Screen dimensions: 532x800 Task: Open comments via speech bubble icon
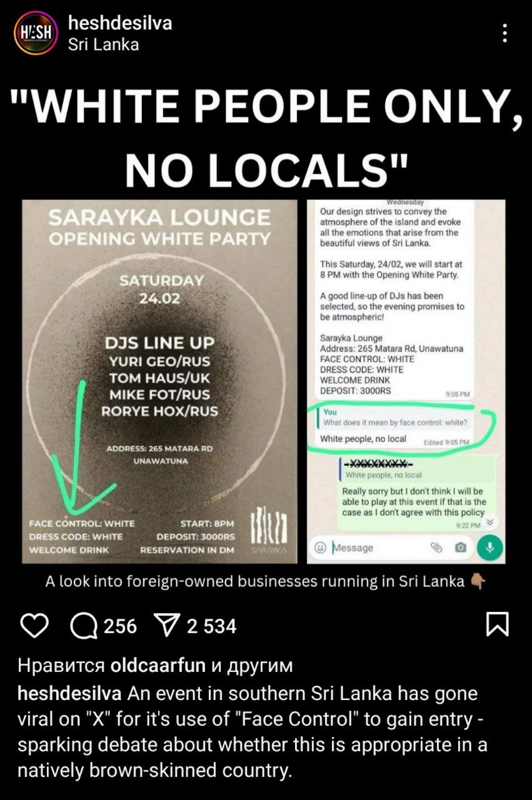click(84, 626)
